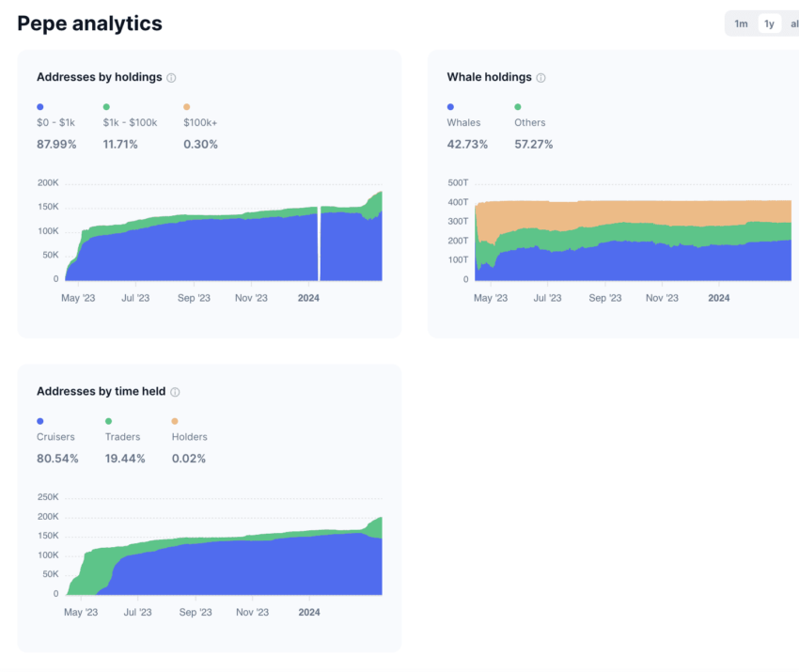Click green dot above Traders

(x=108, y=421)
